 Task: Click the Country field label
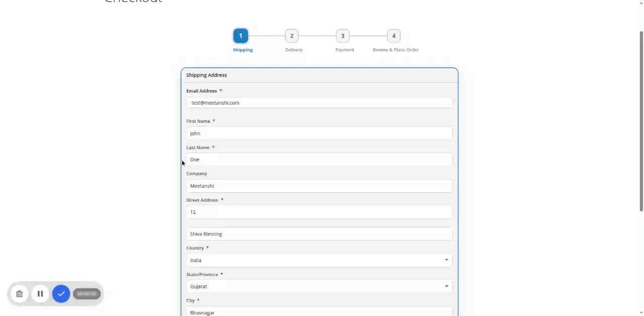[x=195, y=248]
